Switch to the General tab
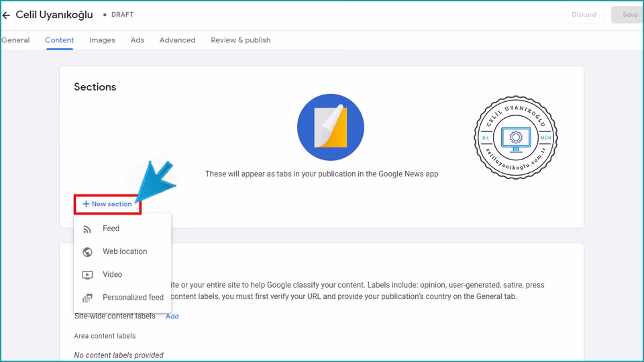The image size is (644, 362). pyautogui.click(x=15, y=40)
